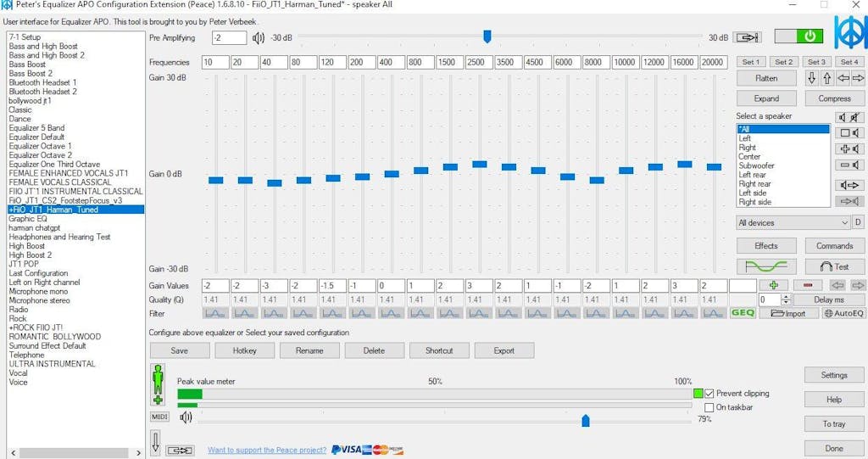Click the Flatten button
868x459 pixels.
766,78
